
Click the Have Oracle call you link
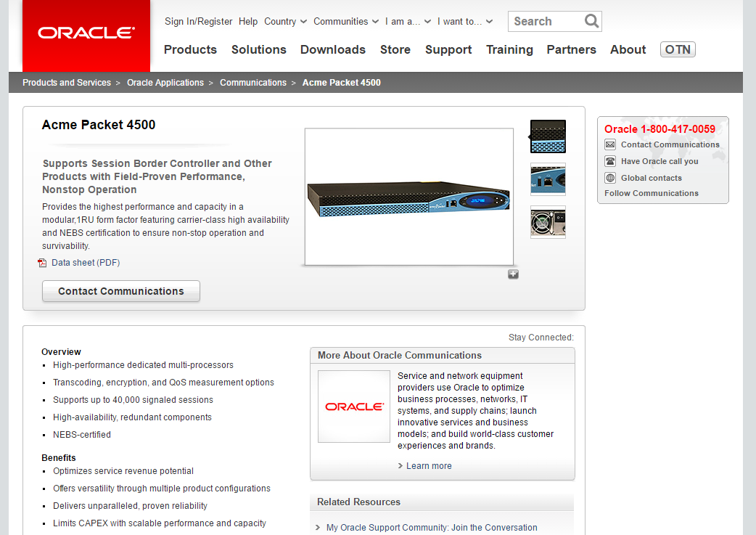point(660,161)
